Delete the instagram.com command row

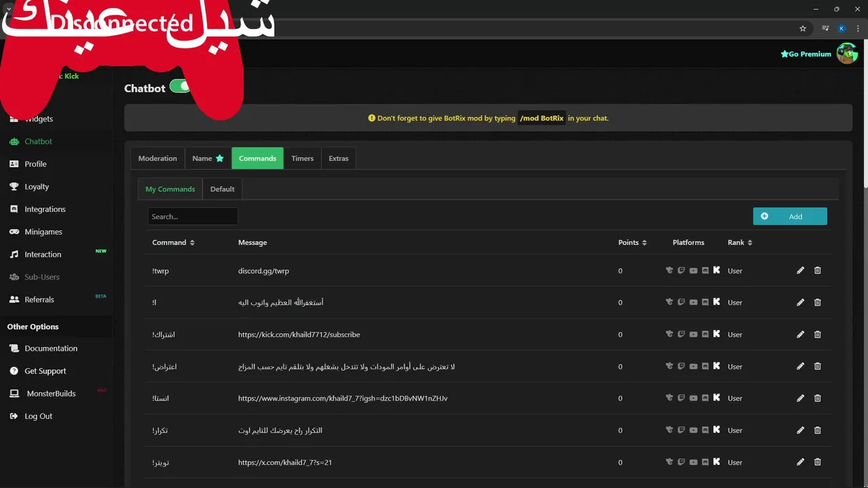tap(817, 398)
